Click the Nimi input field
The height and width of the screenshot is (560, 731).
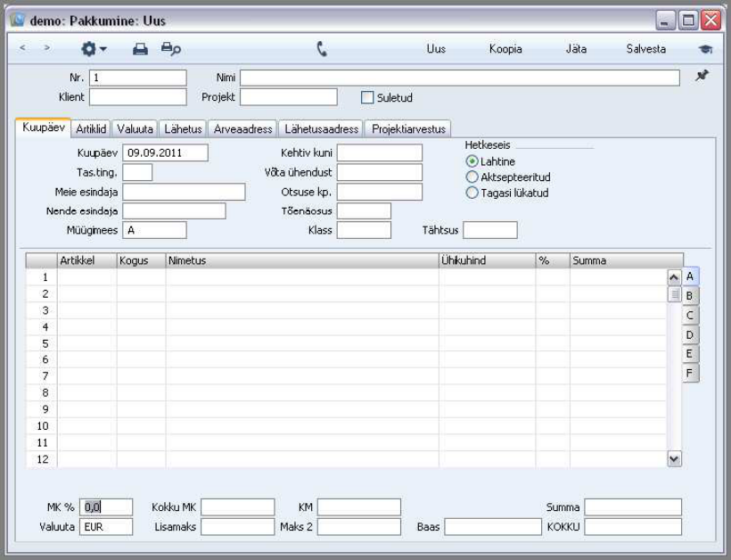tap(460, 78)
